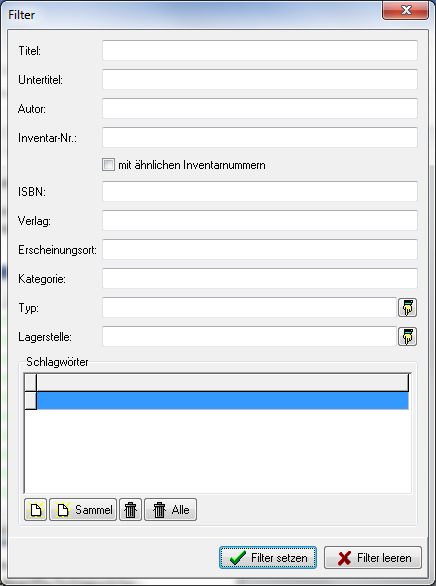Screen dimensions: 436x586
Task: Clear filter with Filter leeren
Action: [x=373, y=558]
